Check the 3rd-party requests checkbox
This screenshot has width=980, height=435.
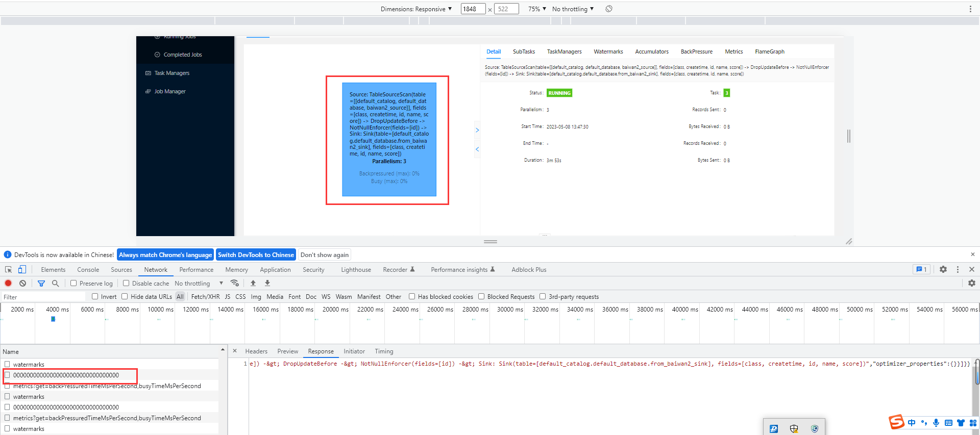click(543, 296)
